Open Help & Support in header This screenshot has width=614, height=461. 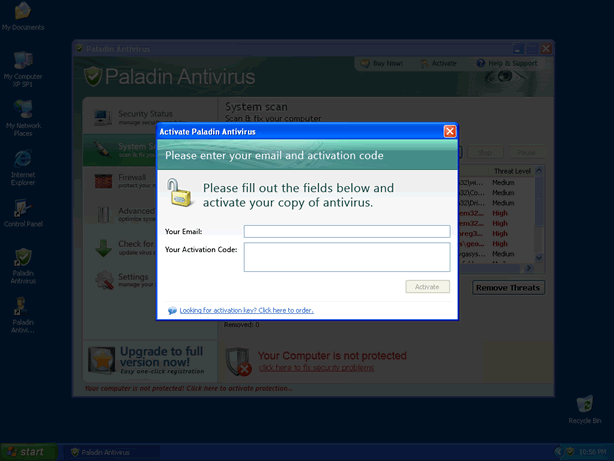510,63
